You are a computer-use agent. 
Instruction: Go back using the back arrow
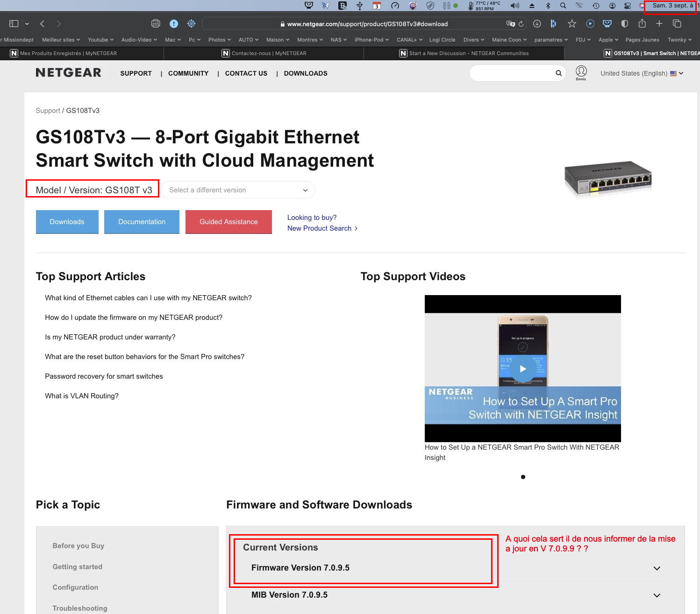coord(42,23)
